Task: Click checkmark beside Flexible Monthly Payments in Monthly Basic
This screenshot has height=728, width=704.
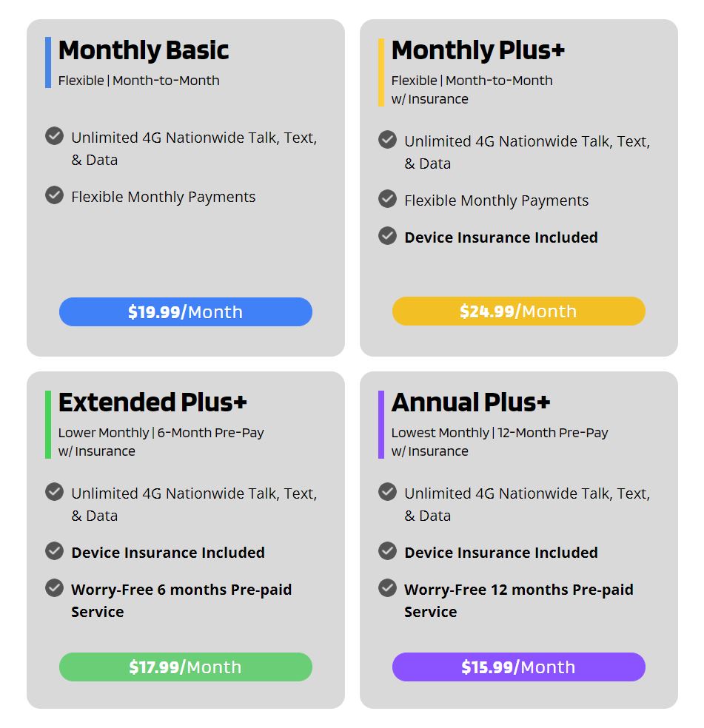Action: (54, 195)
